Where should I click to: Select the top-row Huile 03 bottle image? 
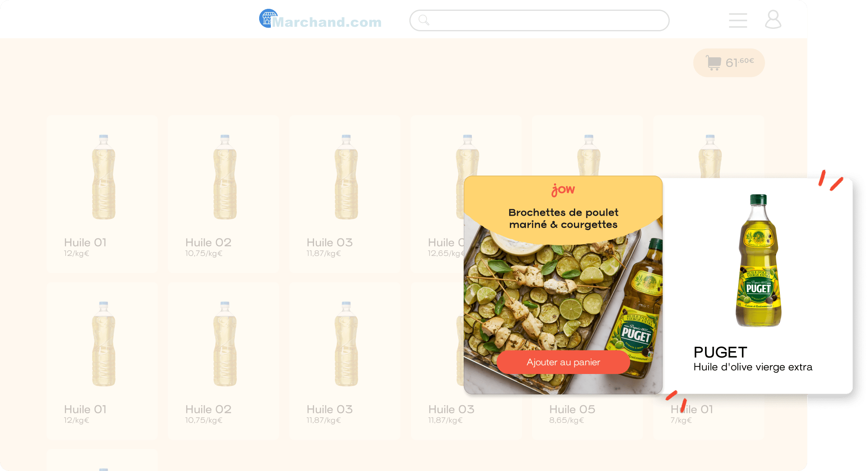click(x=346, y=177)
